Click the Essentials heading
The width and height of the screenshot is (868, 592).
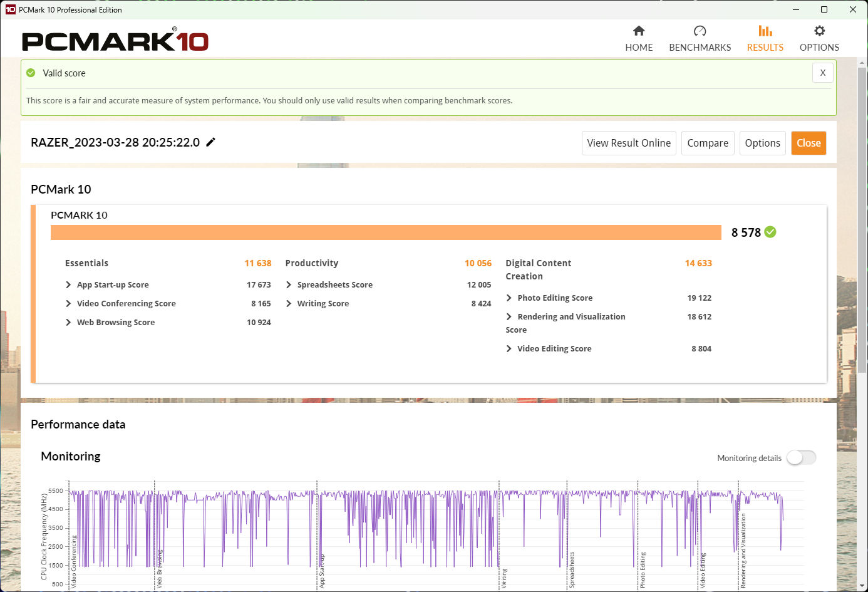(86, 263)
